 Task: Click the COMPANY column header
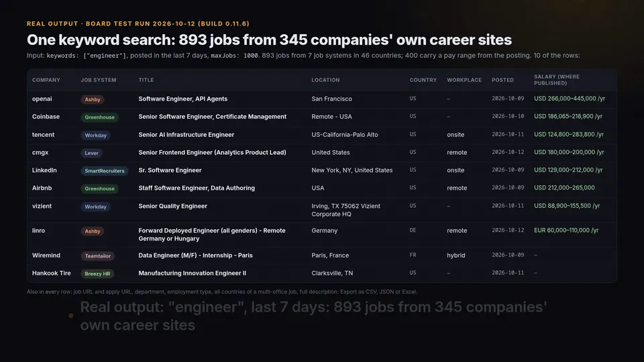click(46, 80)
